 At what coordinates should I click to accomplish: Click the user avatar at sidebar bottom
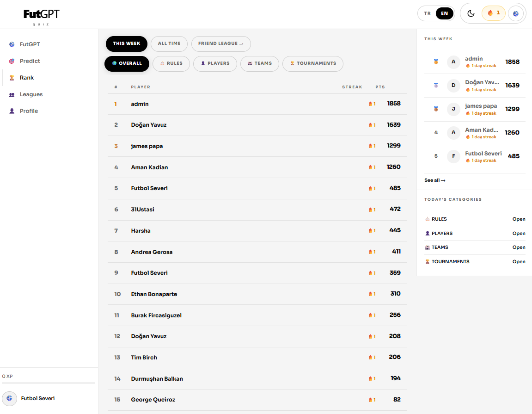[10, 398]
